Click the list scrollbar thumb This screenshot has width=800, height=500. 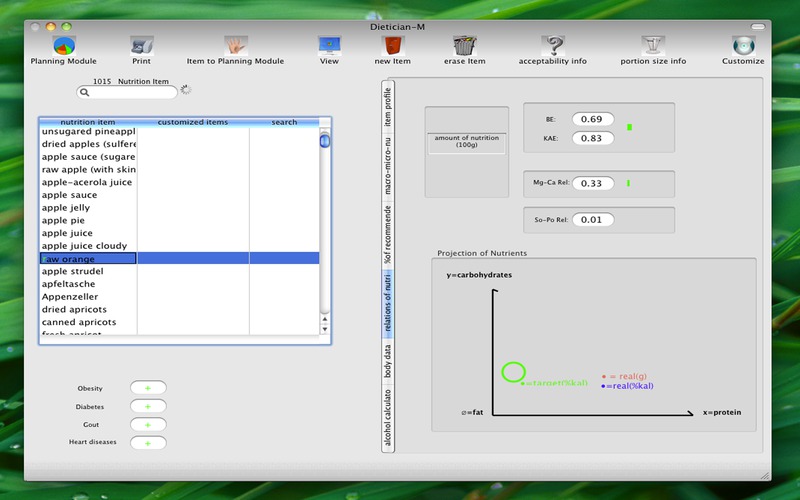tap(324, 140)
